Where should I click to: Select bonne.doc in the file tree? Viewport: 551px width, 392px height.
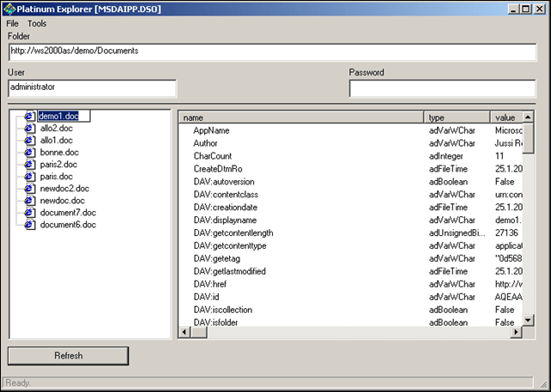[x=59, y=152]
